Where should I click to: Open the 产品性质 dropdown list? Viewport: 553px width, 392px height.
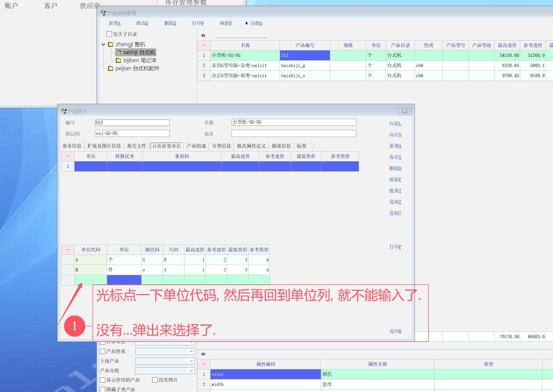pyautogui.click(x=191, y=351)
